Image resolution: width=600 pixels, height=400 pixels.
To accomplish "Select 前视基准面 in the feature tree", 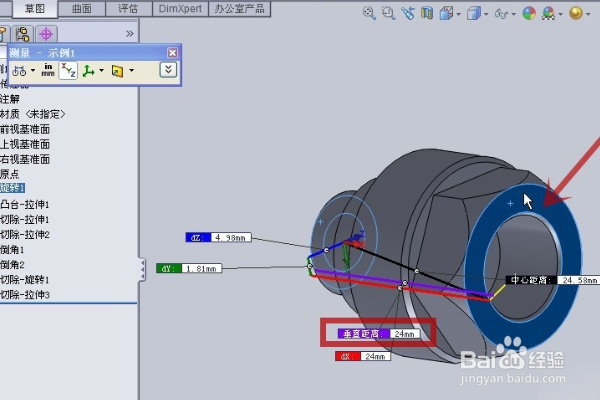I will [25, 129].
